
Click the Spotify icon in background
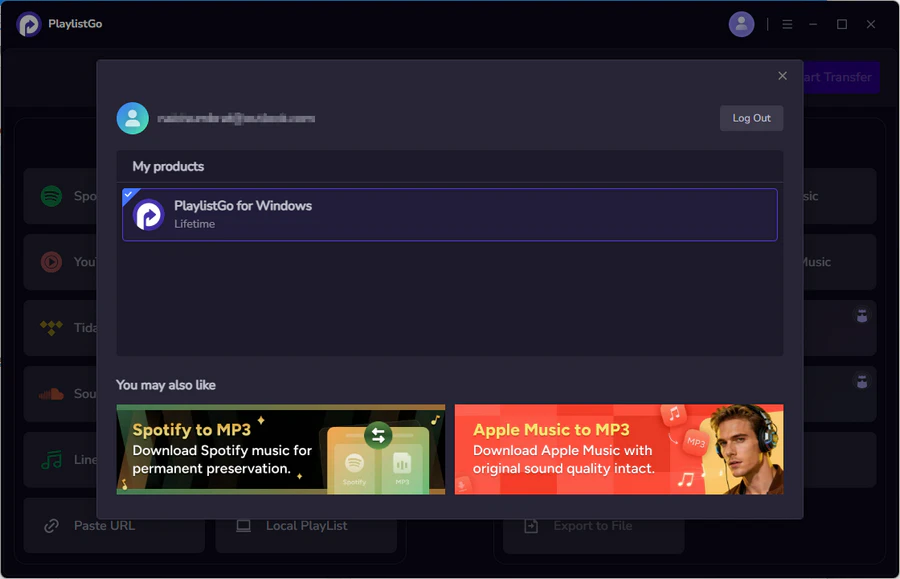pos(51,196)
